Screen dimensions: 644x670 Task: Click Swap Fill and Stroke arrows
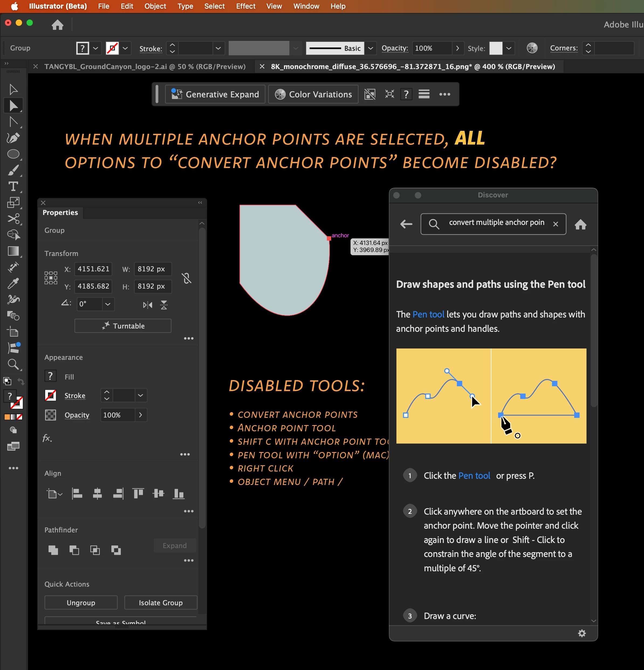[x=21, y=381]
